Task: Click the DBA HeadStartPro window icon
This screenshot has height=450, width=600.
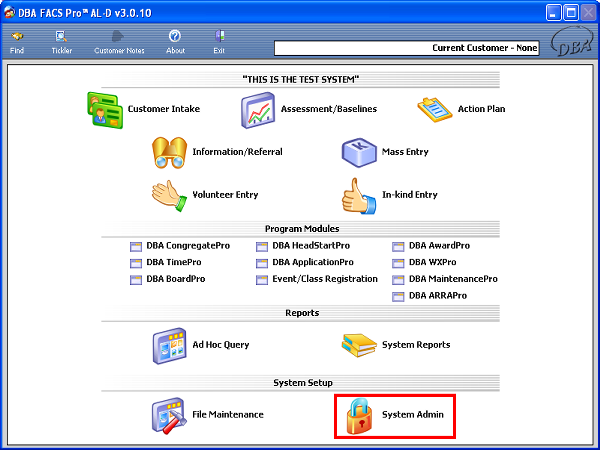Action: [x=262, y=246]
